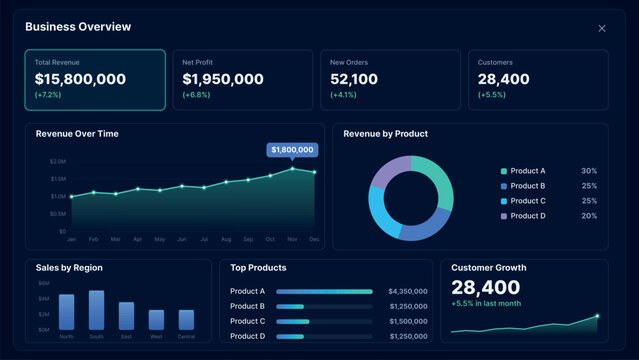Click the (+6.8%) change under Net Profit

196,95
